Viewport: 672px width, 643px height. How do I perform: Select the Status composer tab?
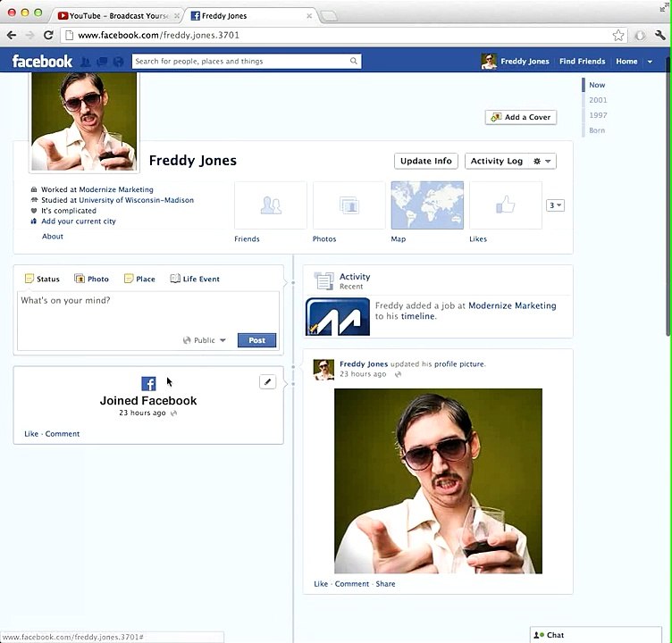(42, 279)
